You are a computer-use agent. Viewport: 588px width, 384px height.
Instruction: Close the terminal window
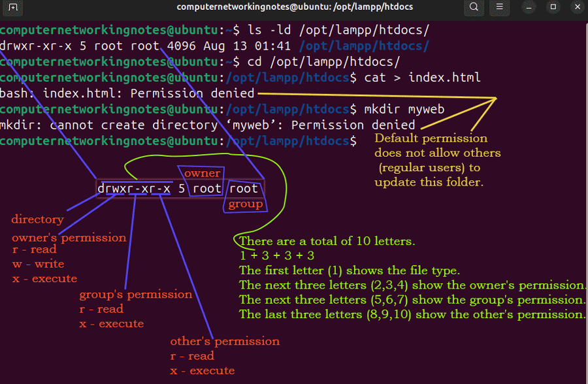[578, 7]
